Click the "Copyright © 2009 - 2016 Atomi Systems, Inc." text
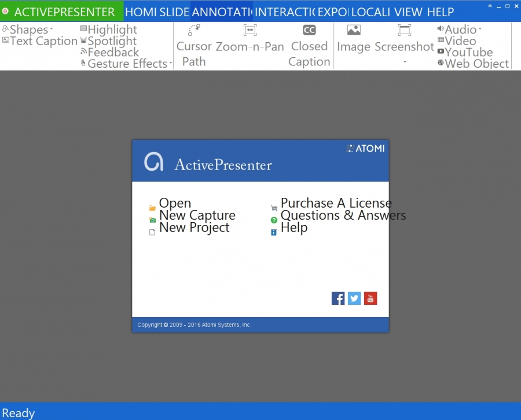The image size is (521, 420). coord(195,325)
